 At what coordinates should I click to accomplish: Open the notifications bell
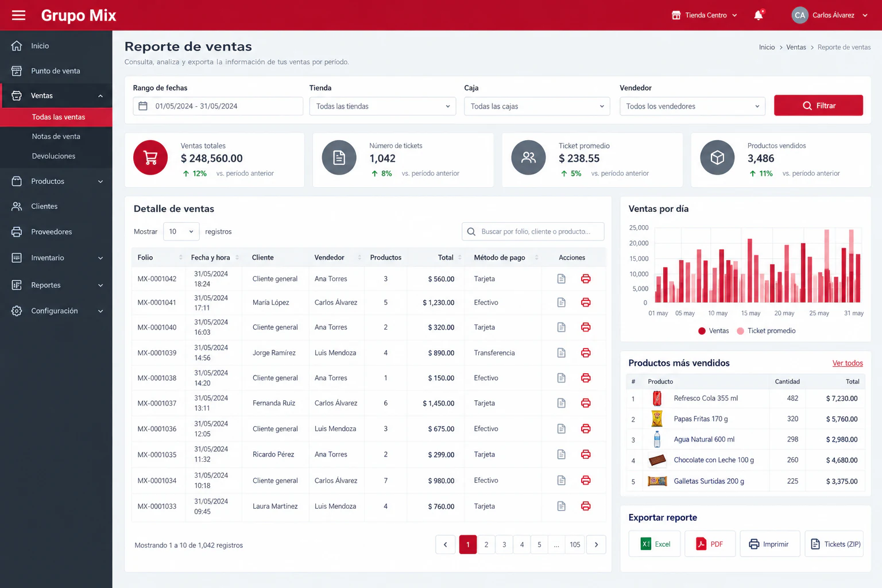[759, 15]
